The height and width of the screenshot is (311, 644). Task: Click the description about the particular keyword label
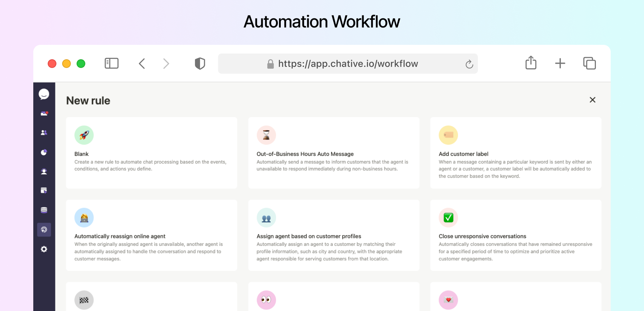(515, 169)
